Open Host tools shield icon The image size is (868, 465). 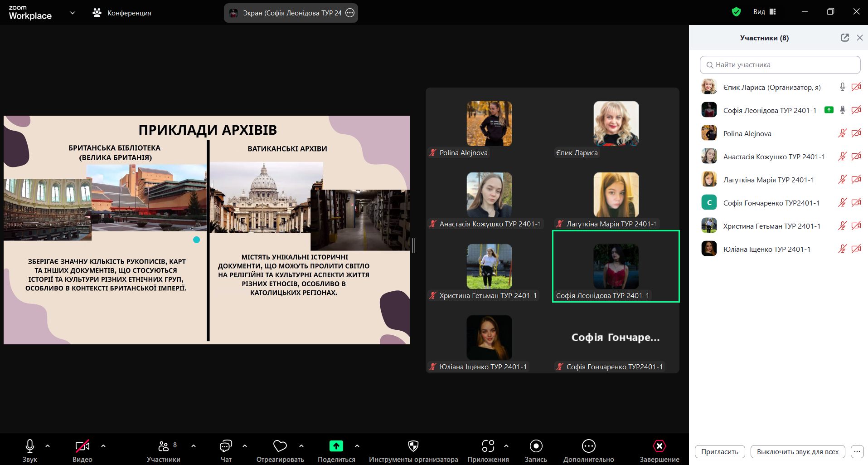pos(413,446)
